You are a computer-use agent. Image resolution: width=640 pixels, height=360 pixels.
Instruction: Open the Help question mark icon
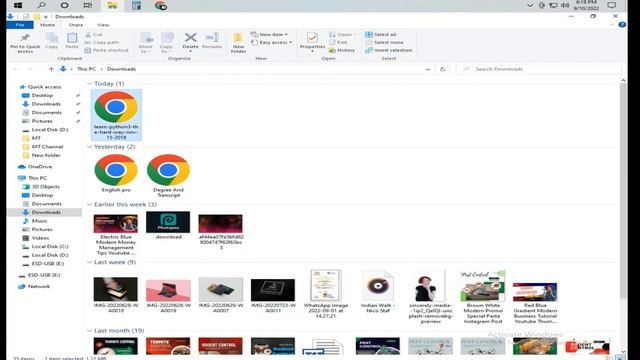pos(622,25)
